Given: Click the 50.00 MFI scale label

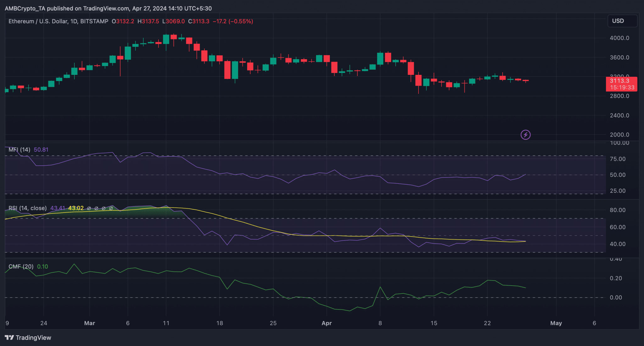Looking at the screenshot, I should click(x=618, y=175).
